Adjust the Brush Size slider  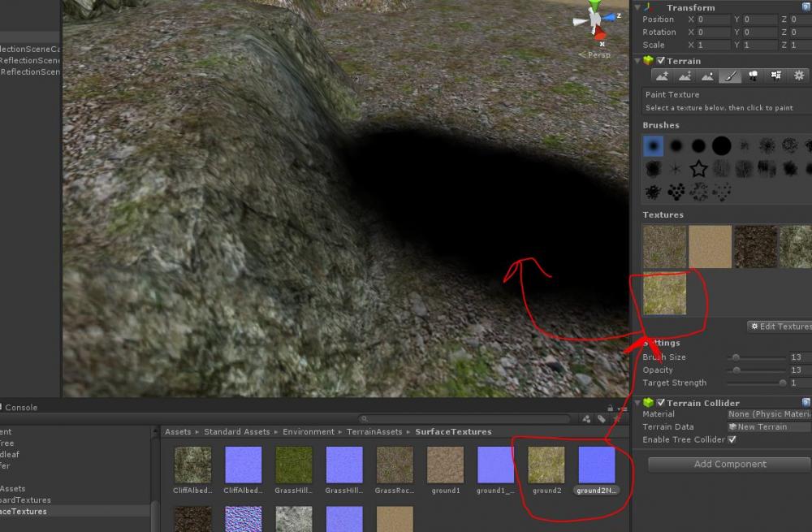click(736, 357)
